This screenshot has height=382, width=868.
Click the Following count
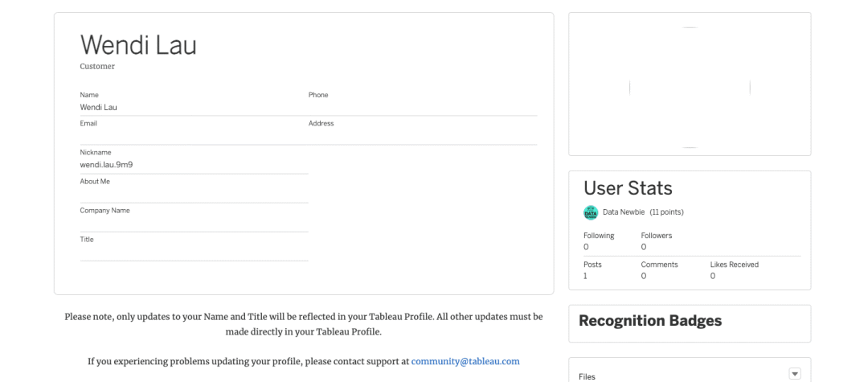pos(586,247)
